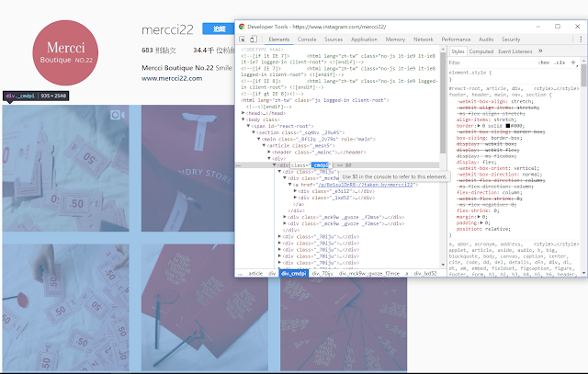Viewport: 588px width, 374px height.
Task: Click the Styles pane vertical scrollbar thumb
Action: (x=583, y=75)
